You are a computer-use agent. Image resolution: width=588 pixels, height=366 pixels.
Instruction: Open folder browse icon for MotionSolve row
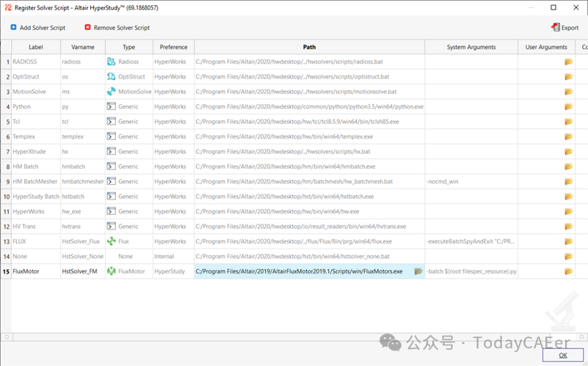click(568, 92)
